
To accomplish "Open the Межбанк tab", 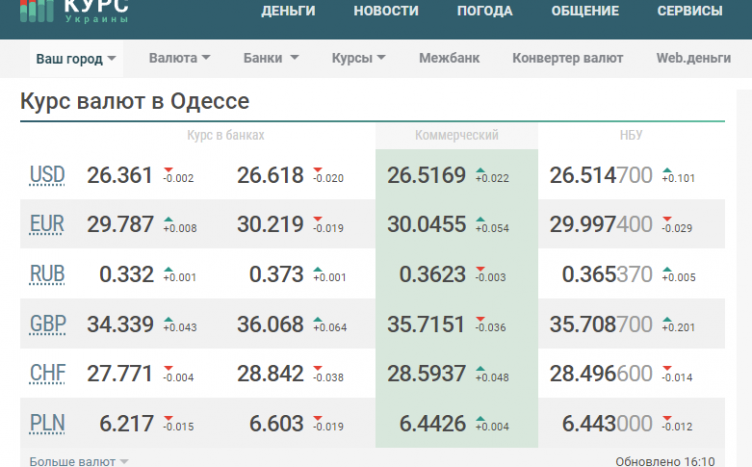I will [449, 58].
